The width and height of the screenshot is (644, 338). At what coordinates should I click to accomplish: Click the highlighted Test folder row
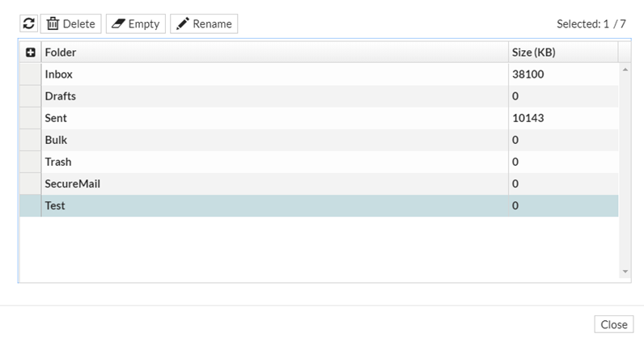275,205
